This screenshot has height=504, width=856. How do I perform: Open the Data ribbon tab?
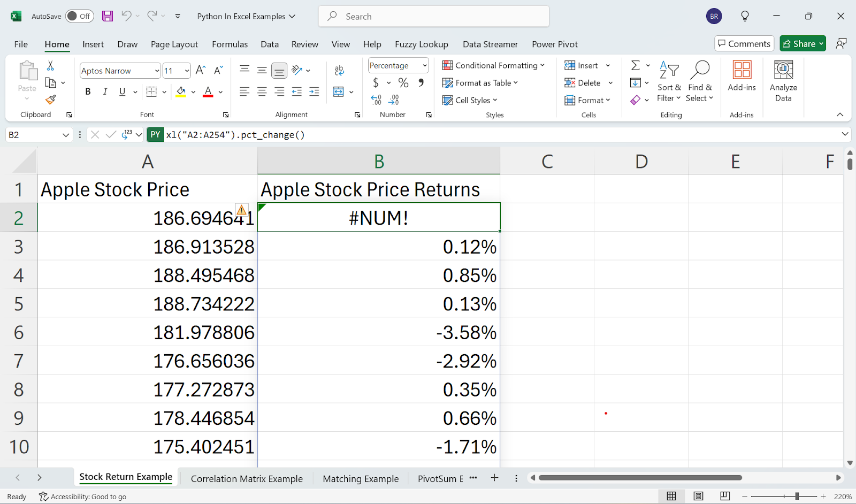[270, 44]
